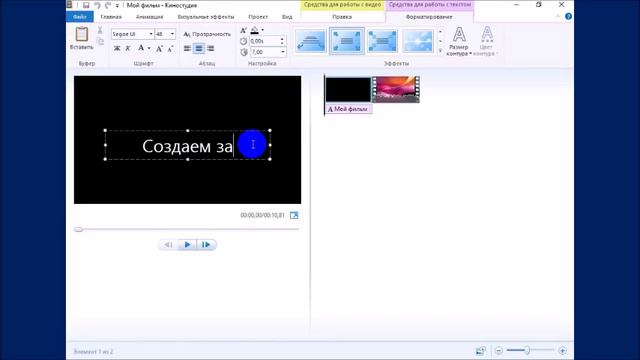Switch to the Проект tab

coord(258,17)
